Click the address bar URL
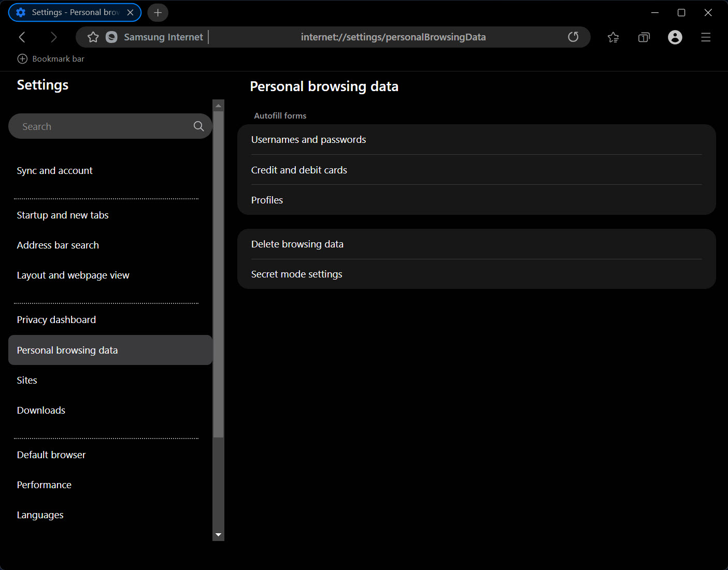The height and width of the screenshot is (570, 728). [x=393, y=37]
